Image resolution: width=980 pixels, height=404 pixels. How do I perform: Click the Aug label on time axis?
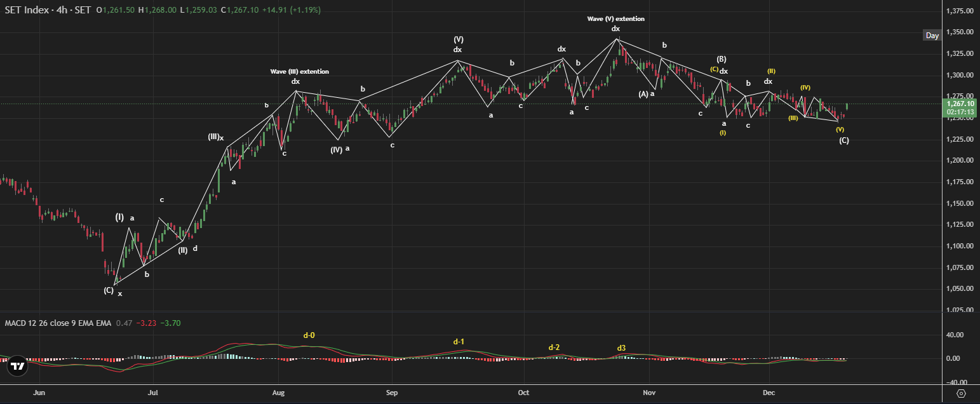point(278,393)
